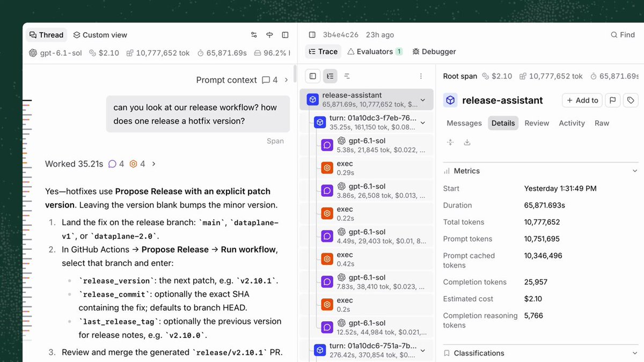Select the Classifications section header
Viewport: 644px width, 362px height.
[x=541, y=353]
